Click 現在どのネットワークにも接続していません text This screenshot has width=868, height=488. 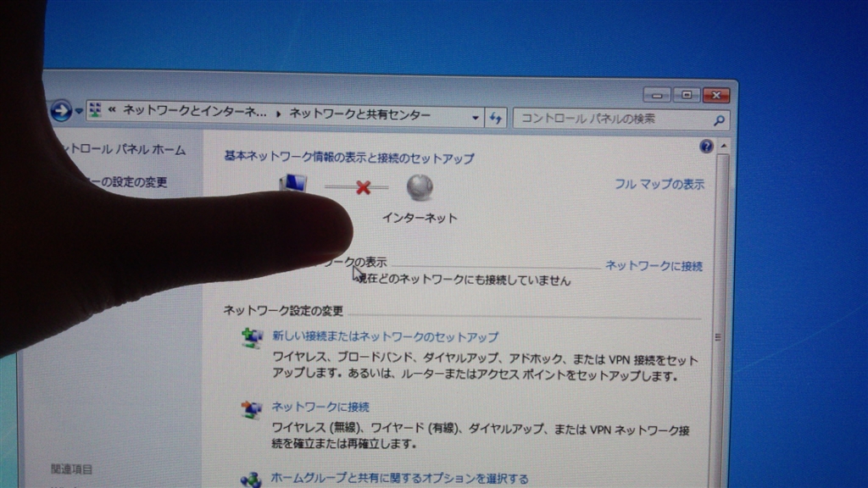(x=465, y=280)
